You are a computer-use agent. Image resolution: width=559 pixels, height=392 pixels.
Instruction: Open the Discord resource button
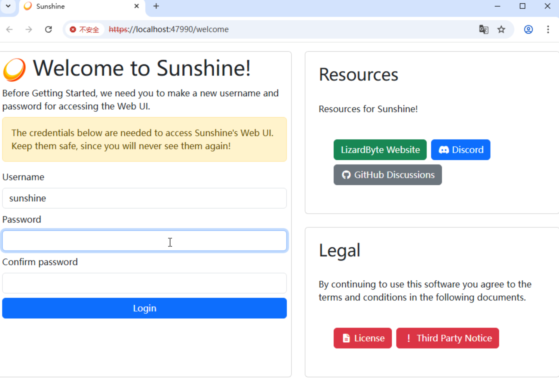(x=460, y=150)
